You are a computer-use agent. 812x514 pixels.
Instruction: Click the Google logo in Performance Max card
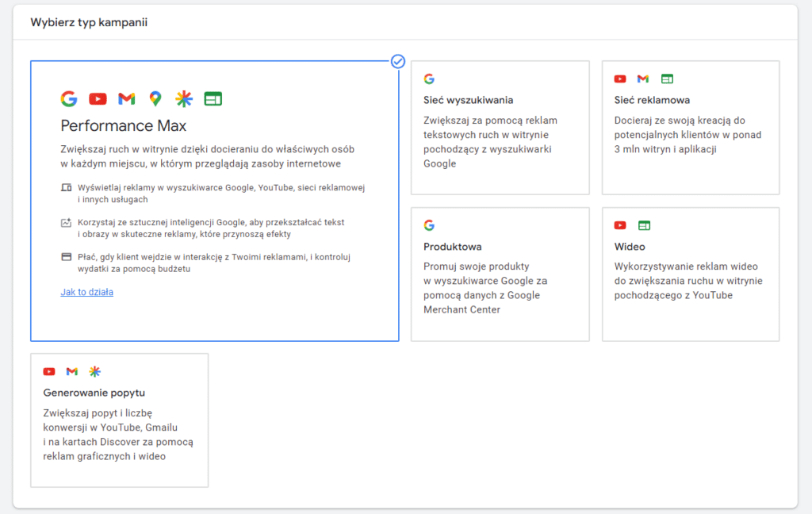pos(69,99)
